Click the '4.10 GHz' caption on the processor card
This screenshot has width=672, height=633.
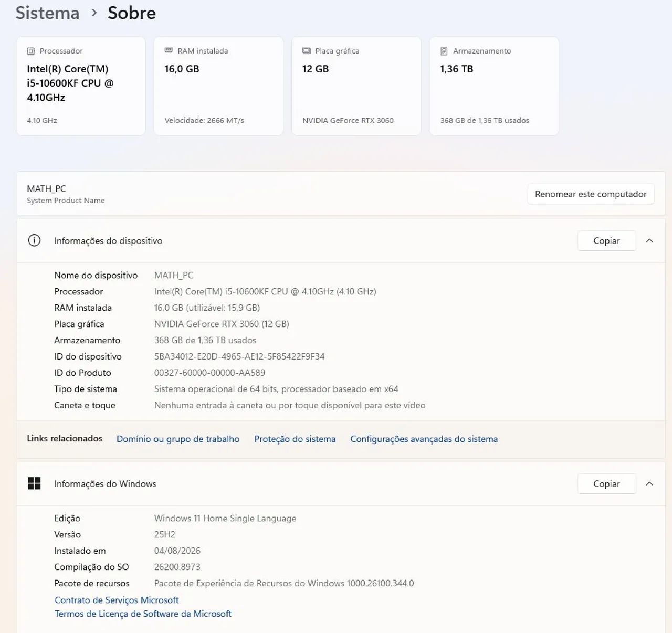click(42, 120)
